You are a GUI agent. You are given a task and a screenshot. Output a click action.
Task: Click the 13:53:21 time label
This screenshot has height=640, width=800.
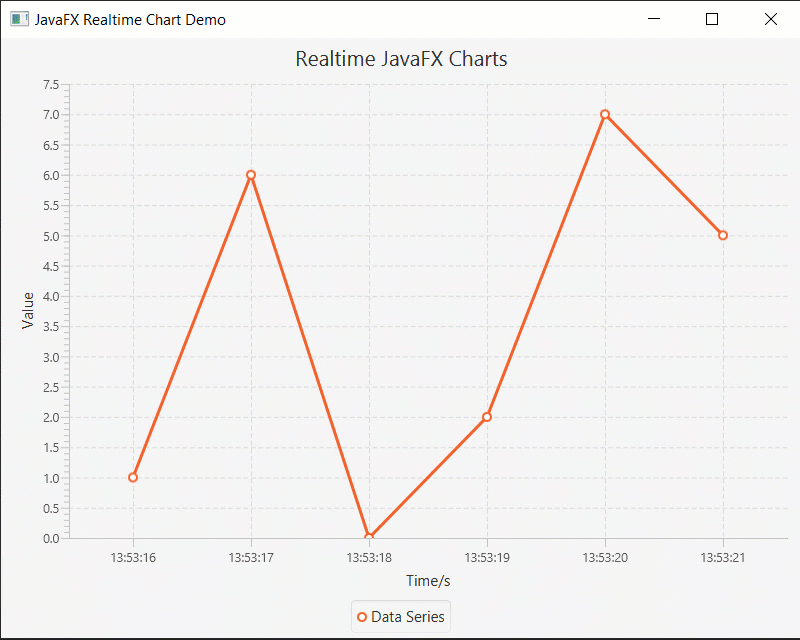click(x=723, y=557)
